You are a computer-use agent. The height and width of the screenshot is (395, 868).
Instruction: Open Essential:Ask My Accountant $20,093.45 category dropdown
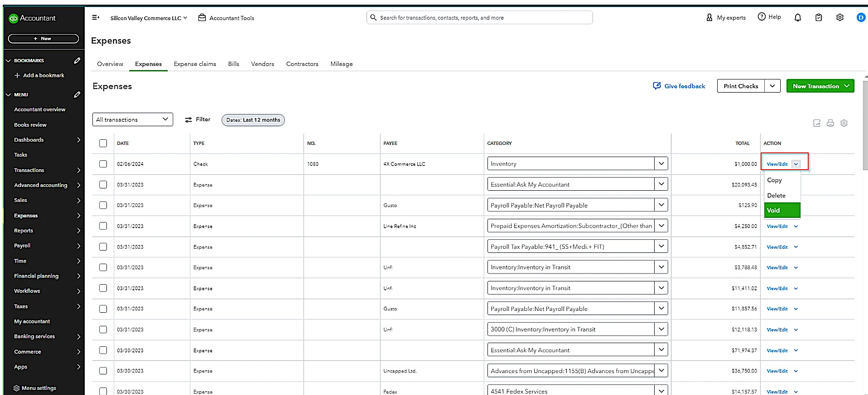(x=661, y=184)
